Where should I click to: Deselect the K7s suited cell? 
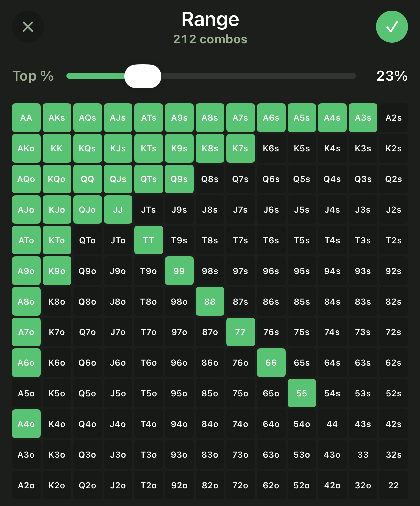(241, 148)
